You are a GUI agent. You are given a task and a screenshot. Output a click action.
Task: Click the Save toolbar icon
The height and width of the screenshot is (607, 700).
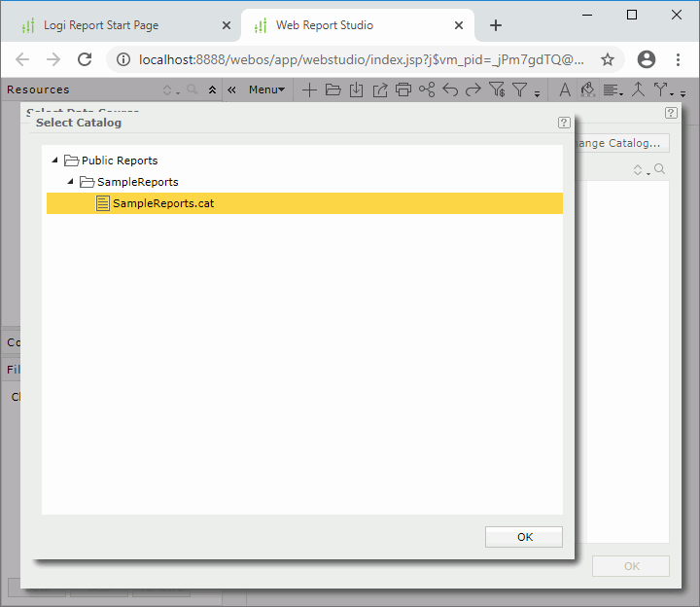pos(356,90)
